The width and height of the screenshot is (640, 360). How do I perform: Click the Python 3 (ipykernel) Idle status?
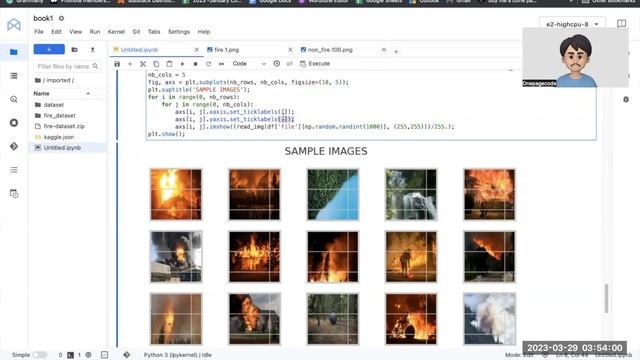pyautogui.click(x=177, y=355)
